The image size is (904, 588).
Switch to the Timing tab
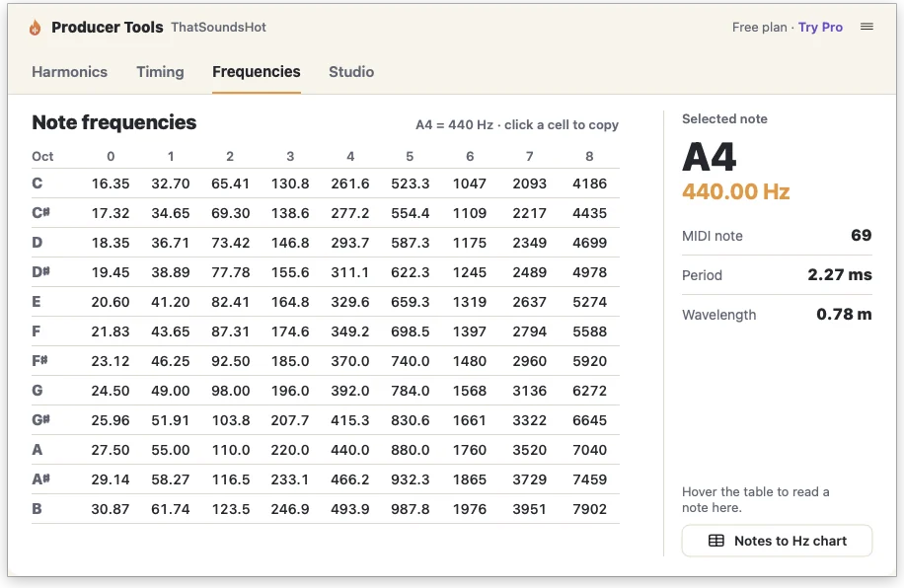coord(160,72)
